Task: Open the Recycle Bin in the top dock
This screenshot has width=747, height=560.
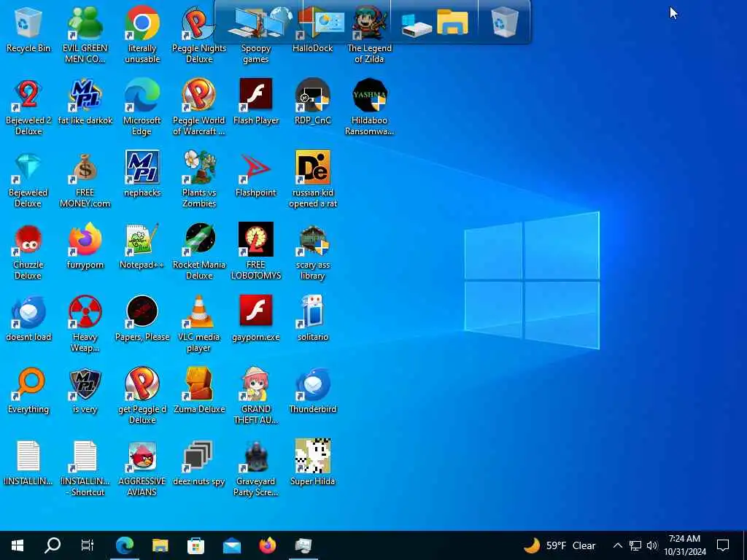Action: tap(504, 23)
